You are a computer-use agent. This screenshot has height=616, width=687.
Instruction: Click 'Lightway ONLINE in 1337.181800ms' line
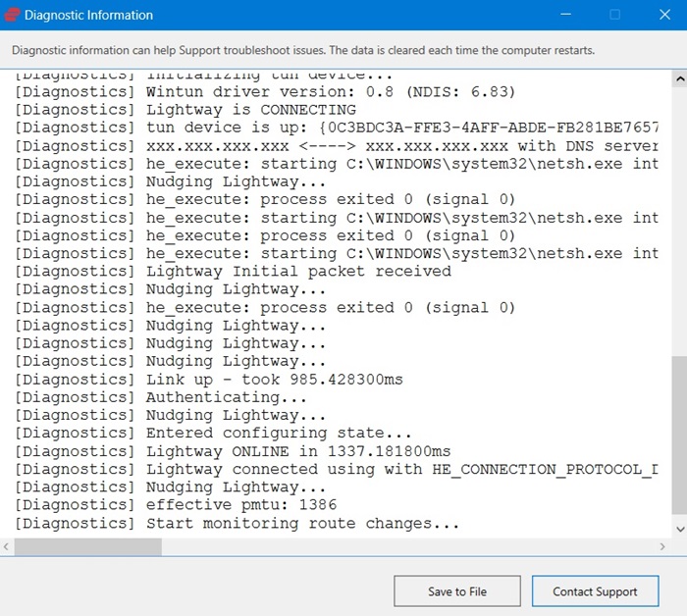pyautogui.click(x=233, y=451)
